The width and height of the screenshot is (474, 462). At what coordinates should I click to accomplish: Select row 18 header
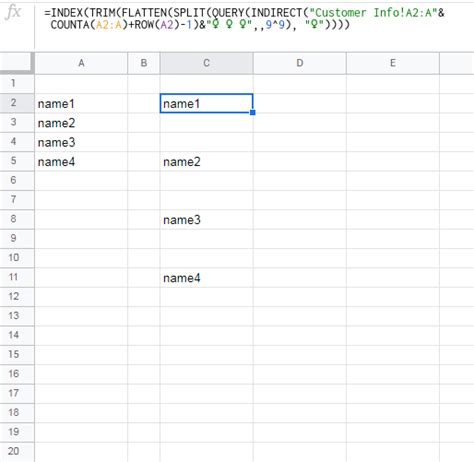coord(17,413)
